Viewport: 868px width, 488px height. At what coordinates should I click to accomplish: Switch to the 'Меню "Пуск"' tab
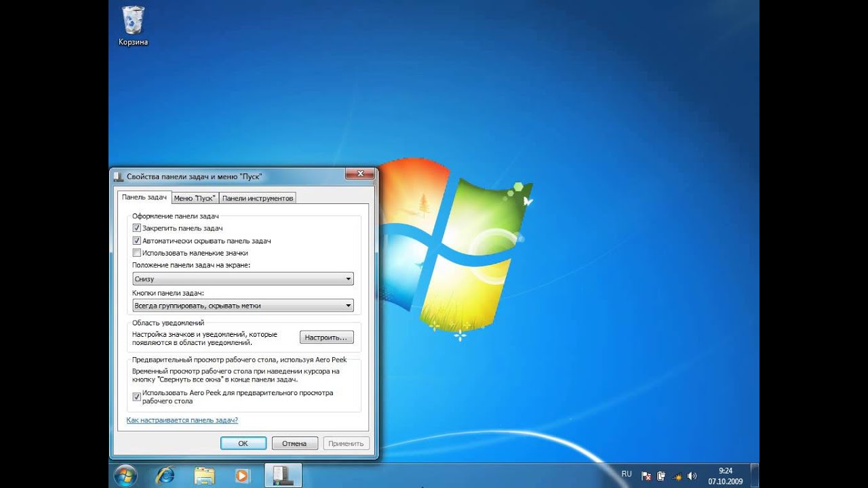195,198
